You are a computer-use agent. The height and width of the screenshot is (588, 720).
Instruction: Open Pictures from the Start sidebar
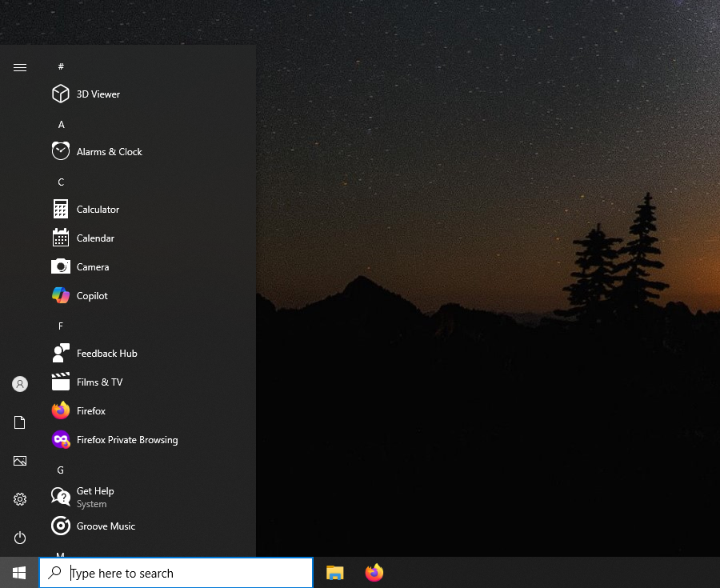[x=20, y=461]
